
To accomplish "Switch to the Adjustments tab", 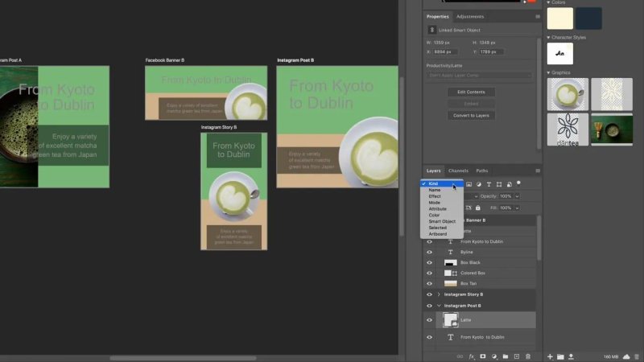I will [x=470, y=17].
